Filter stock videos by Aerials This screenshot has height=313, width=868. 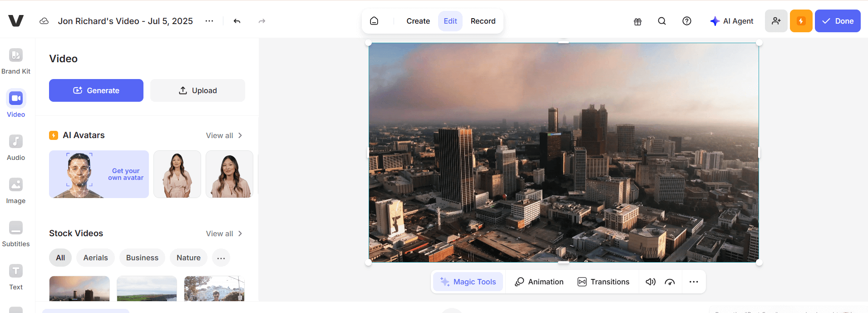96,258
